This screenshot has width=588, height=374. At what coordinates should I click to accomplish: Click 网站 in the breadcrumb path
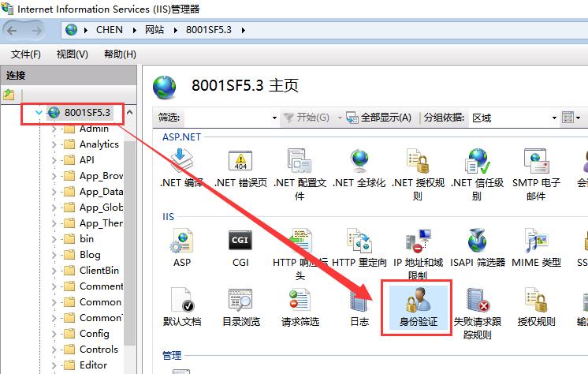[x=154, y=30]
